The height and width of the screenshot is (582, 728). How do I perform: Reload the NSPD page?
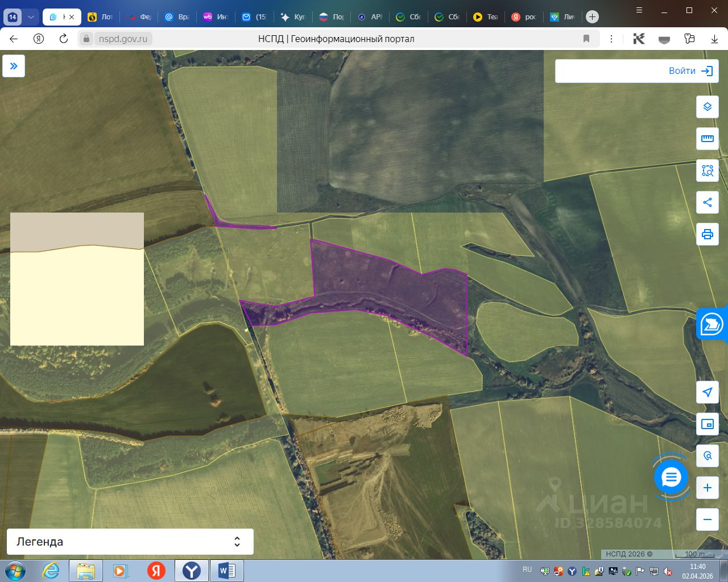click(64, 39)
